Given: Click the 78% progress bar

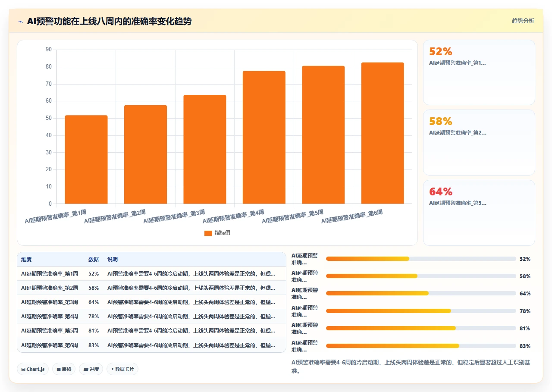Looking at the screenshot, I should [421, 311].
